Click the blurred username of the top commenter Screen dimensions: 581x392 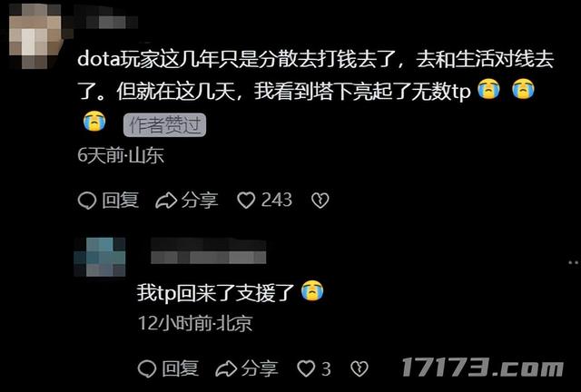pos(106,22)
